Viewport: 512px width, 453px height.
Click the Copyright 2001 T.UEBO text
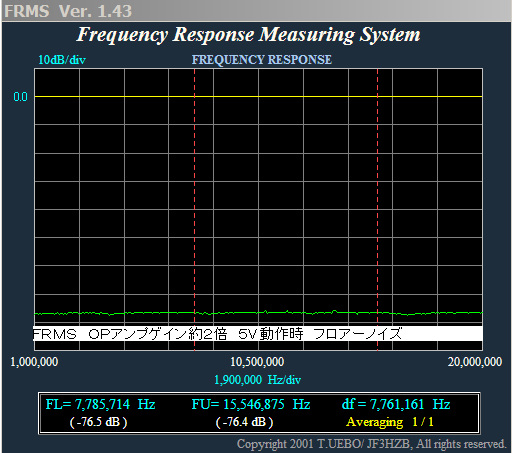point(372,444)
